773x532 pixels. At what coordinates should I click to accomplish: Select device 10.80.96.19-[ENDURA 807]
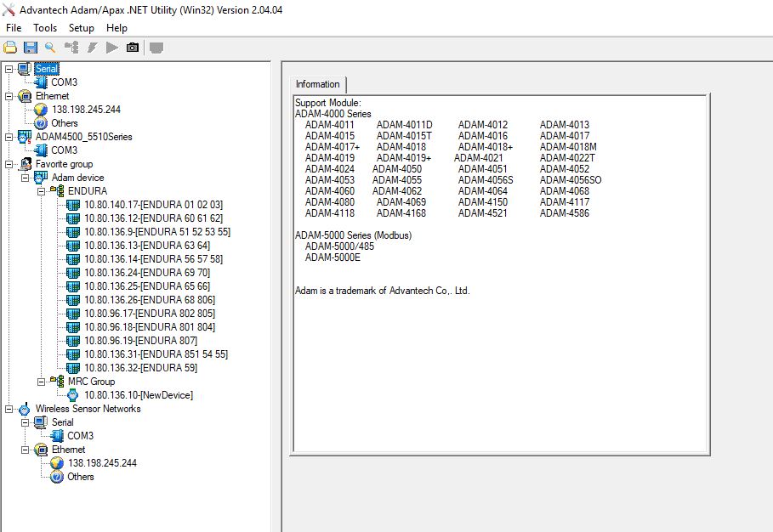pos(140,341)
